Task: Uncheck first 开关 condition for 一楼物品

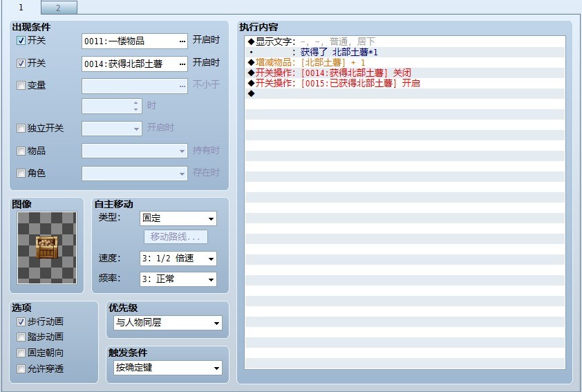Action: tap(21, 41)
